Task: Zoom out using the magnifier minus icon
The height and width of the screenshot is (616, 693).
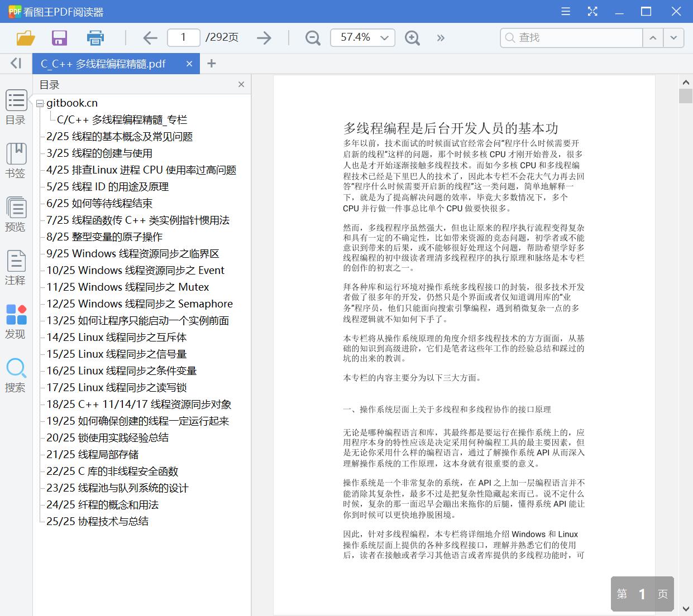Action: (312, 37)
